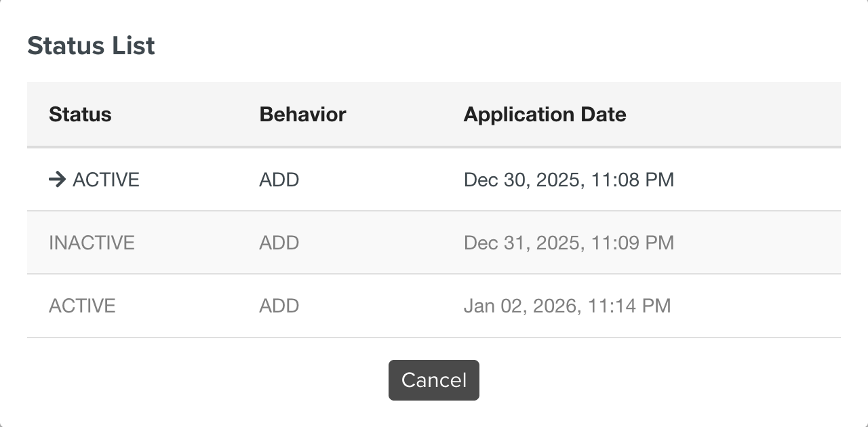868x427 pixels.
Task: Click the date Dec 30, 2025, 11:08 PM
Action: [569, 180]
